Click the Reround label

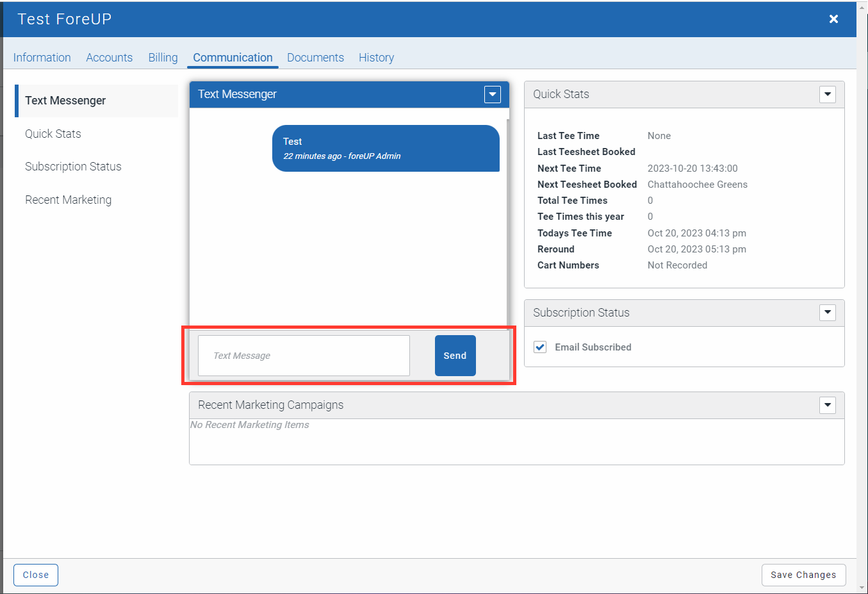[x=556, y=249]
